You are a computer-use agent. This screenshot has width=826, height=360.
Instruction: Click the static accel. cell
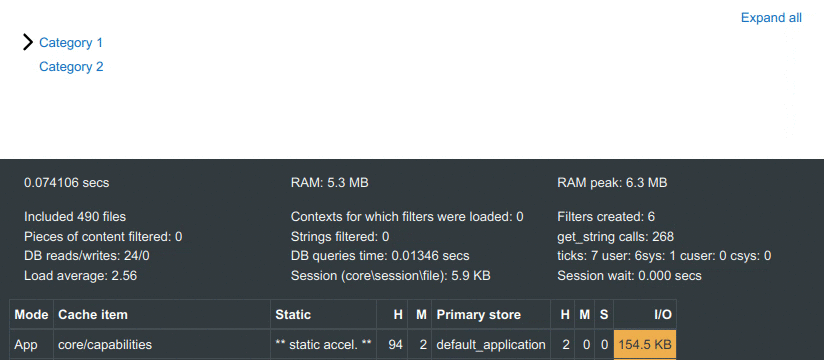pyautogui.click(x=323, y=345)
